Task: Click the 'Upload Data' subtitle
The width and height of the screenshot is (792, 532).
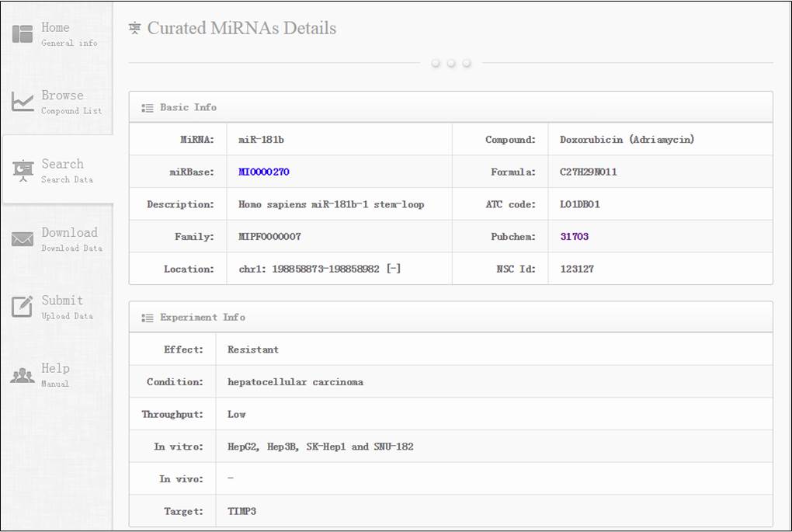Action: (x=68, y=316)
